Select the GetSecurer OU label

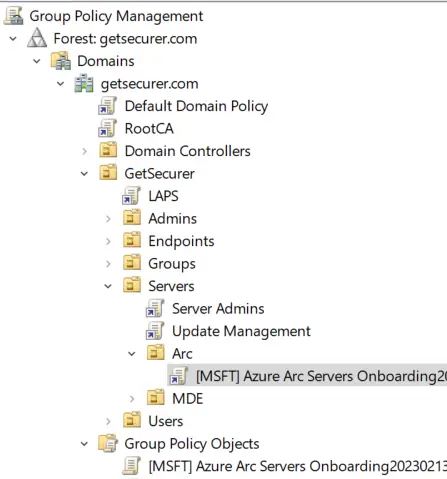[x=160, y=174]
